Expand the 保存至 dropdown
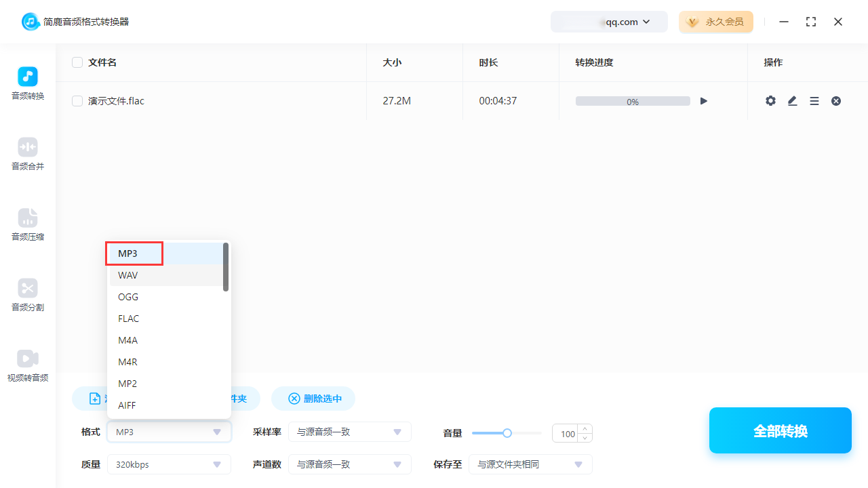 [530, 464]
